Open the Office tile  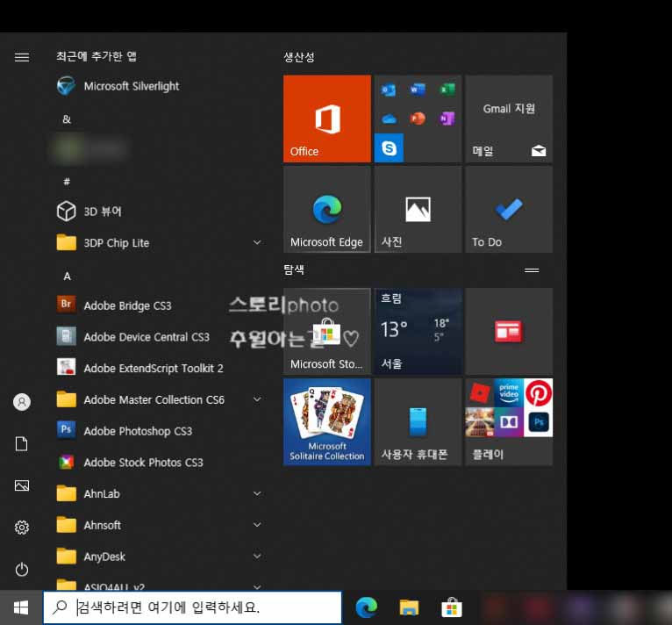(x=327, y=119)
